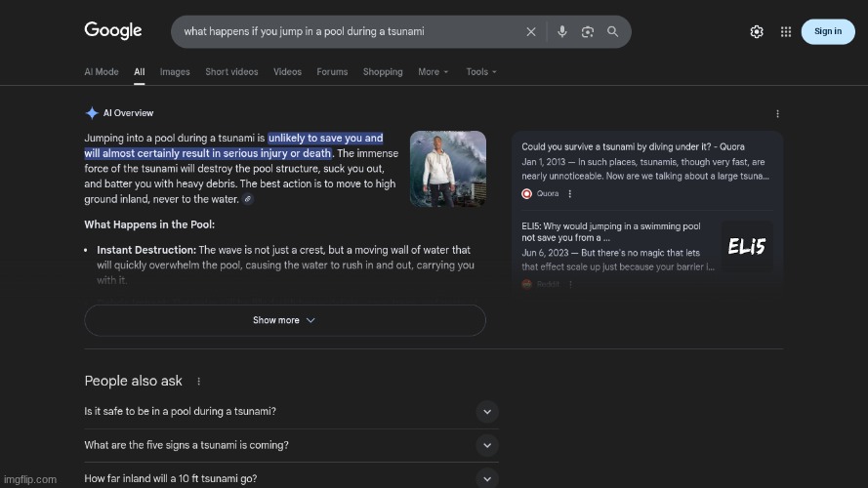Open AI Overview three-dot options menu
The image size is (868, 488).
777,113
